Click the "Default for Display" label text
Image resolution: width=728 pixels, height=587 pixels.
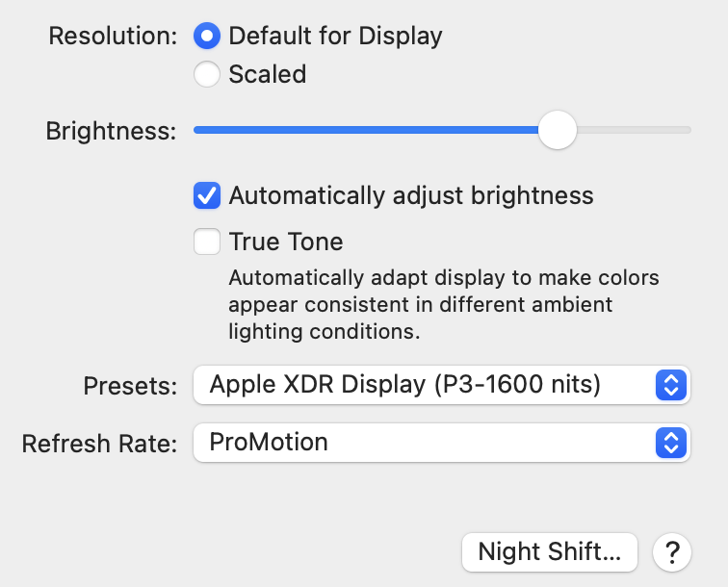[x=335, y=37]
